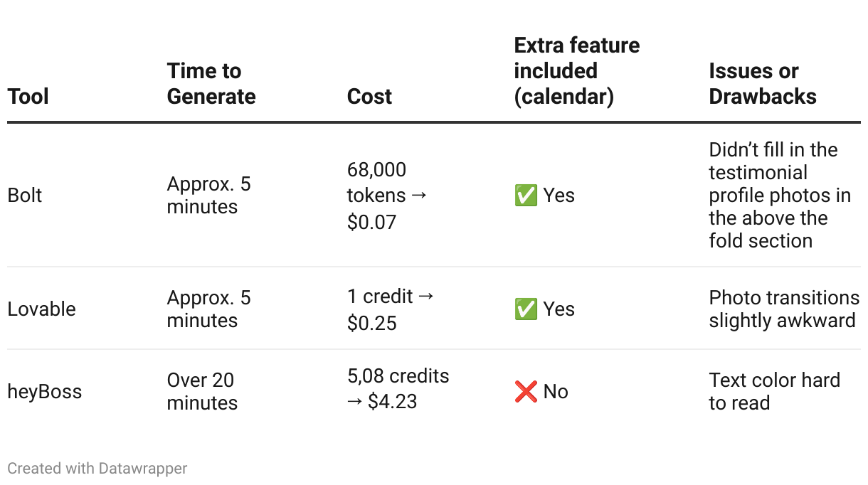Click Bolt's testimonial profile photos drawback text
The height and width of the screenshot is (485, 868).
[x=780, y=196]
